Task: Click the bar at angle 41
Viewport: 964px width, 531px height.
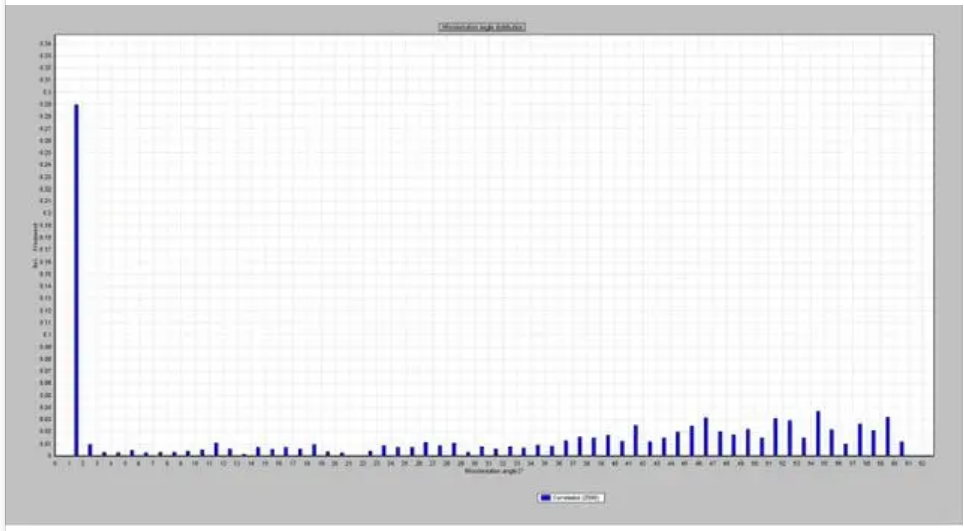Action: pyautogui.click(x=636, y=441)
